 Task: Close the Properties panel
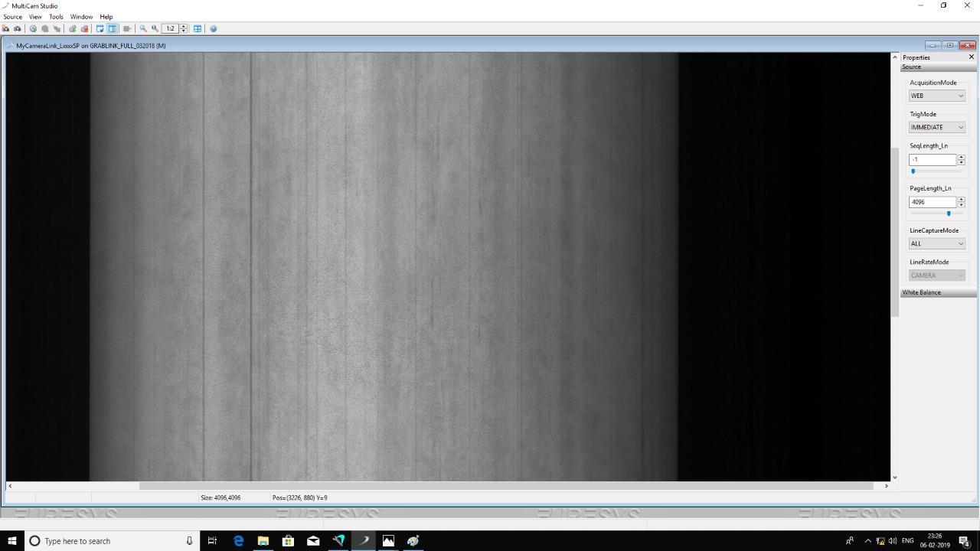coord(972,57)
